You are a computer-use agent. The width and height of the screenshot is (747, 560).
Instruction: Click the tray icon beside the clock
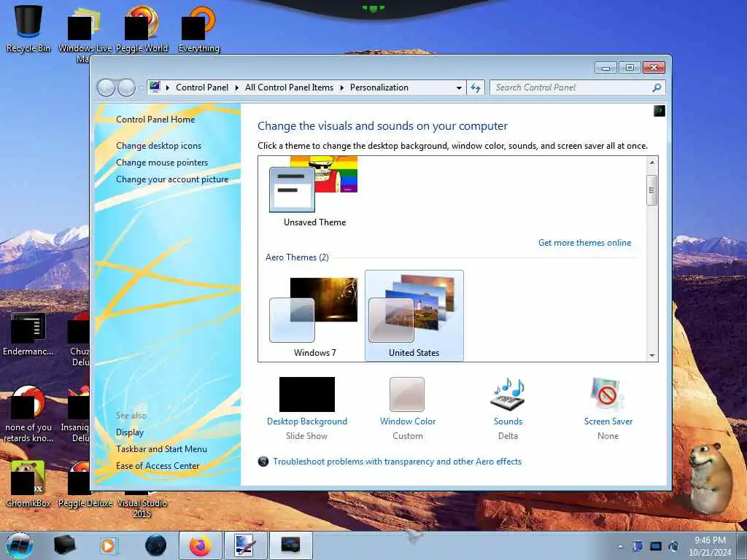[x=673, y=546]
